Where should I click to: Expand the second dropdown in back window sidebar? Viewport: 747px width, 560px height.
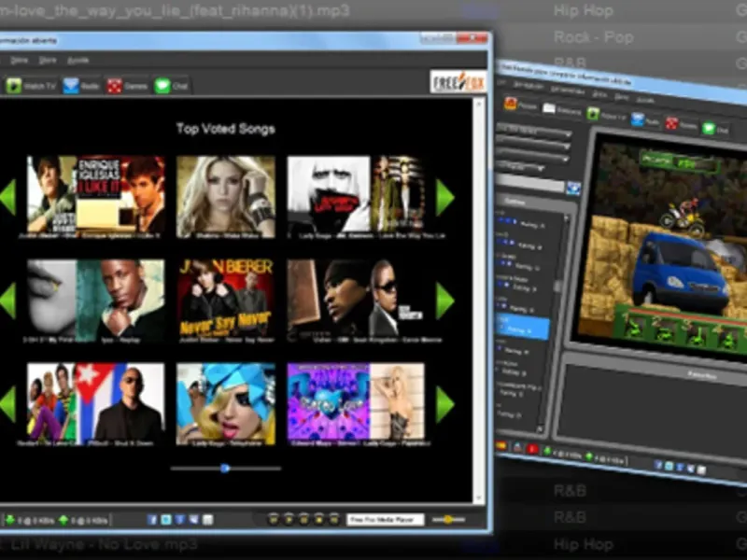coord(533,144)
